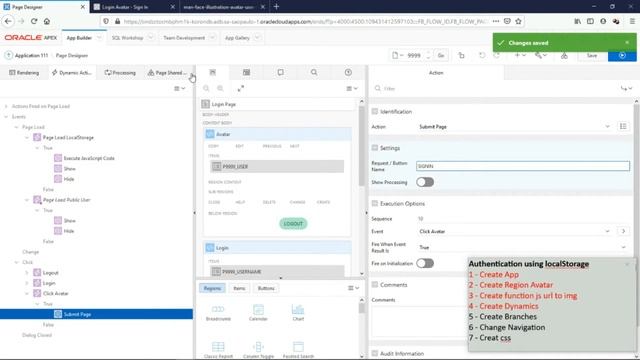
Task: Click the Go button beside page number
Action: pyautogui.click(x=441, y=56)
